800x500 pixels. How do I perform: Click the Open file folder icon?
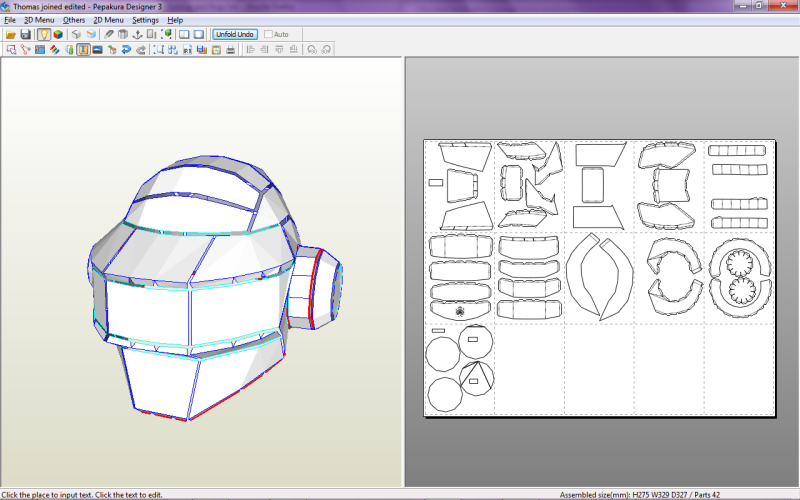click(10, 34)
